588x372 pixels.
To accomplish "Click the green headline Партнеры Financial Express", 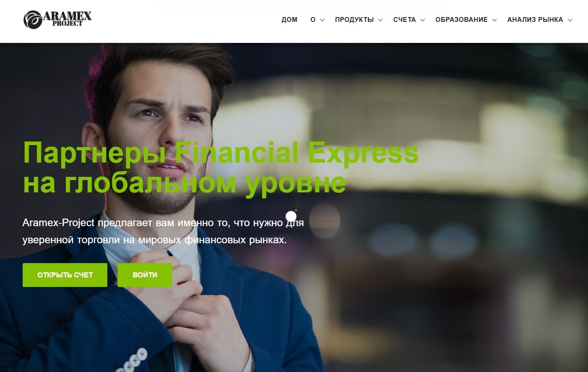I will [x=221, y=153].
